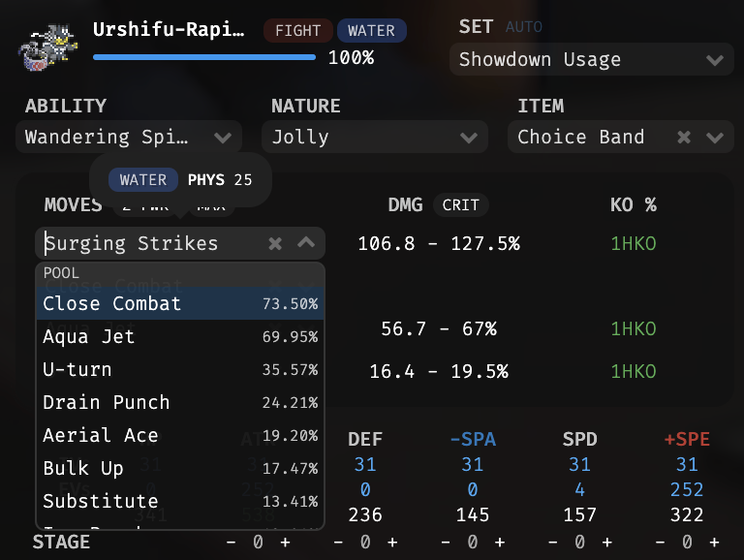
Task: Select Bulk Up from the pool
Action: [180, 468]
